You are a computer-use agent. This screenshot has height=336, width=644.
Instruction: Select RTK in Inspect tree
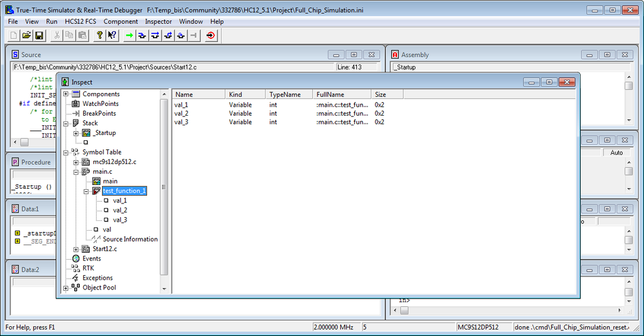pyautogui.click(x=88, y=268)
